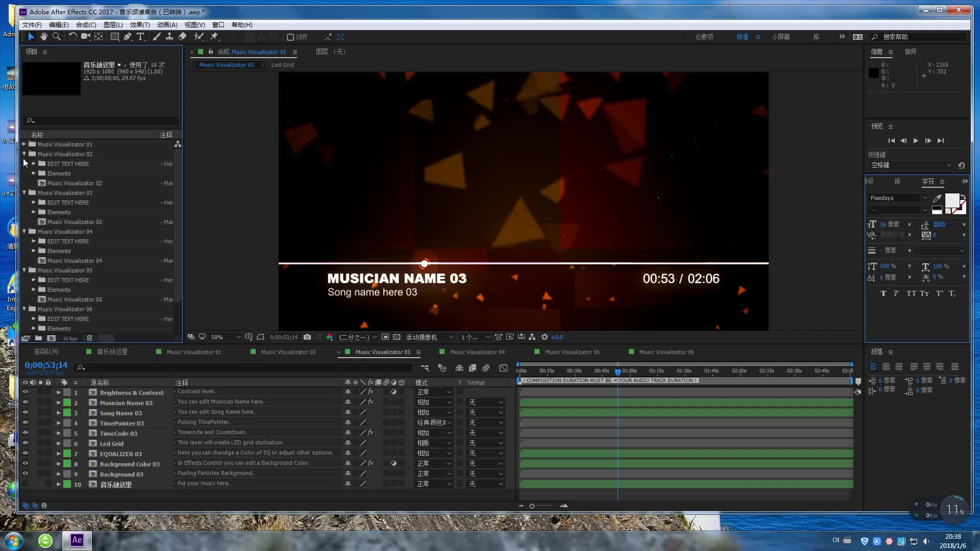Open the 效果(T) menu

point(140,24)
